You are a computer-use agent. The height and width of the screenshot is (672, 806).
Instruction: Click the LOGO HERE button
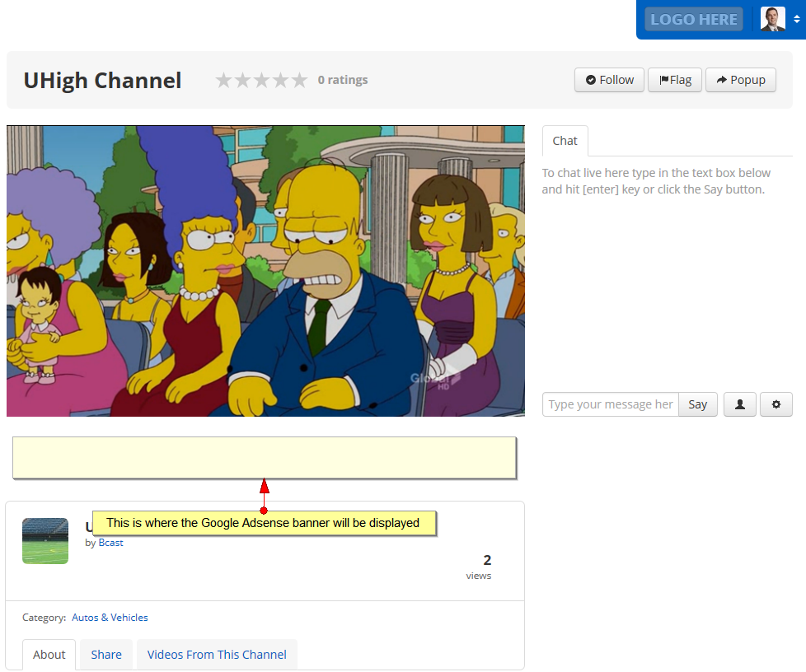coord(693,19)
